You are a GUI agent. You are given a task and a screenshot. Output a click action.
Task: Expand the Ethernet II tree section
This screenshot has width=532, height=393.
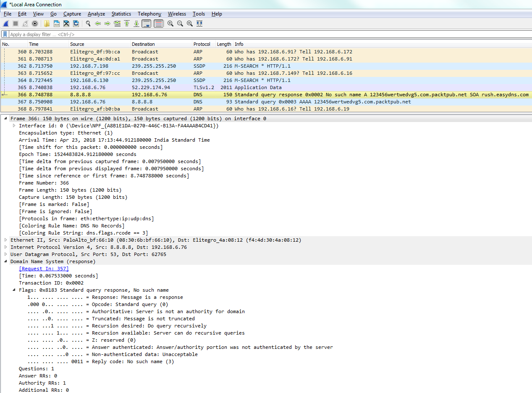[5, 240]
